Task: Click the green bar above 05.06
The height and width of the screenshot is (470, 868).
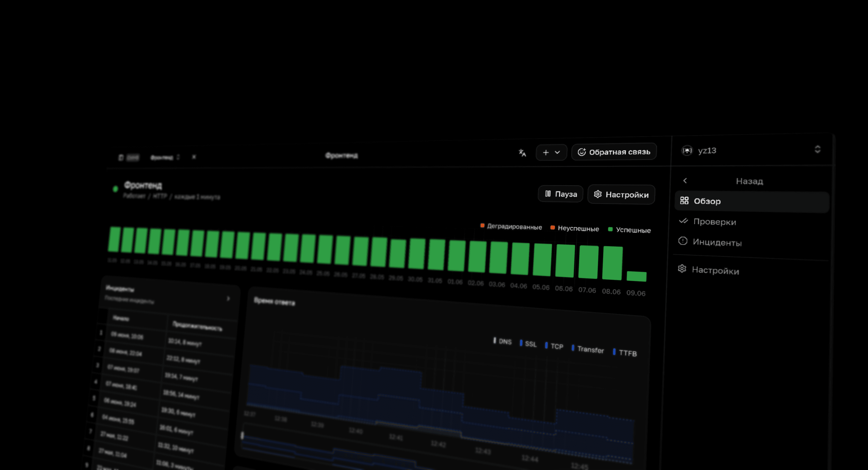Action: [542, 260]
